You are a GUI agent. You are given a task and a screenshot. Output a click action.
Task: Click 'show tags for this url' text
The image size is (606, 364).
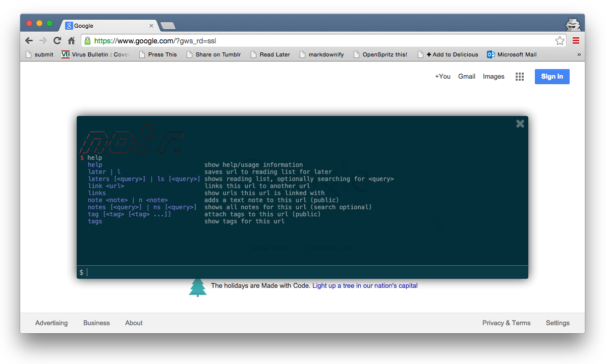[245, 221]
